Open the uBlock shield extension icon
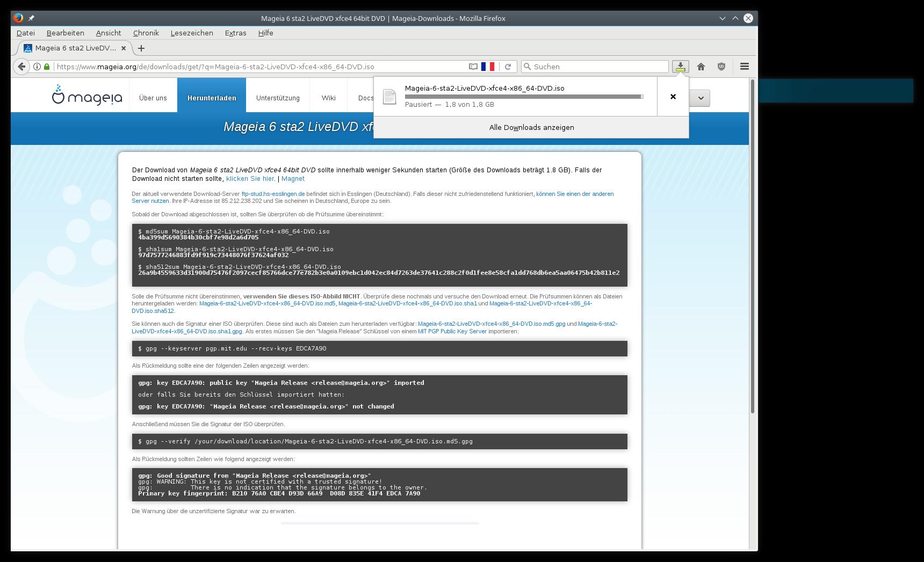The height and width of the screenshot is (562, 924). [721, 67]
